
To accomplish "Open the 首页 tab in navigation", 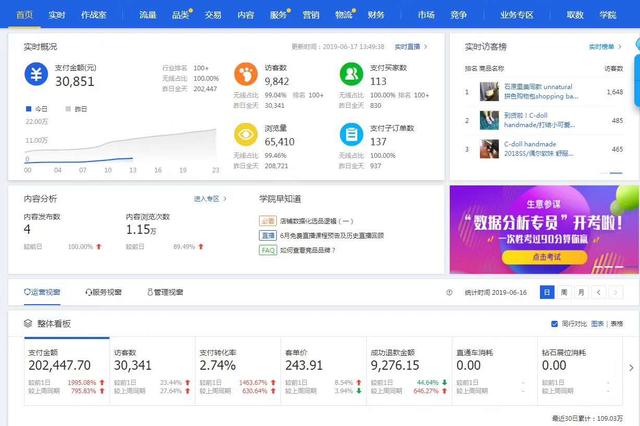I will [24, 15].
